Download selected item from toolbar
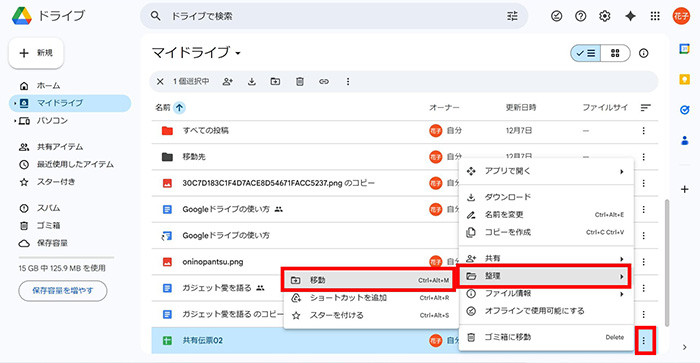Viewport: 700px width, 363px height. (x=252, y=82)
